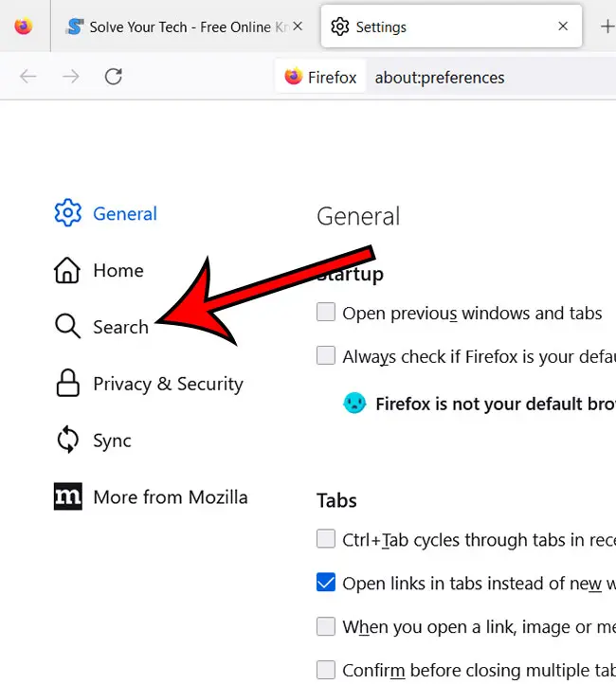
Task: Click the Solve Your Tech tab favicon
Action: (75, 27)
